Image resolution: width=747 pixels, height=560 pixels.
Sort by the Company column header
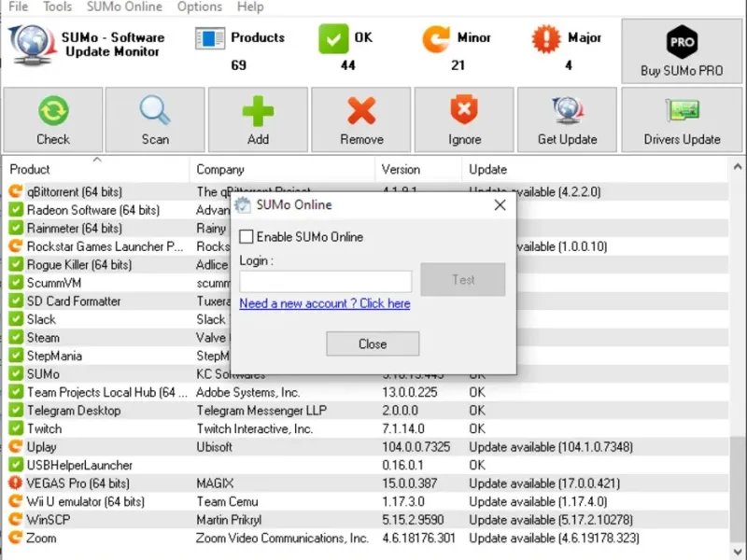click(282, 169)
